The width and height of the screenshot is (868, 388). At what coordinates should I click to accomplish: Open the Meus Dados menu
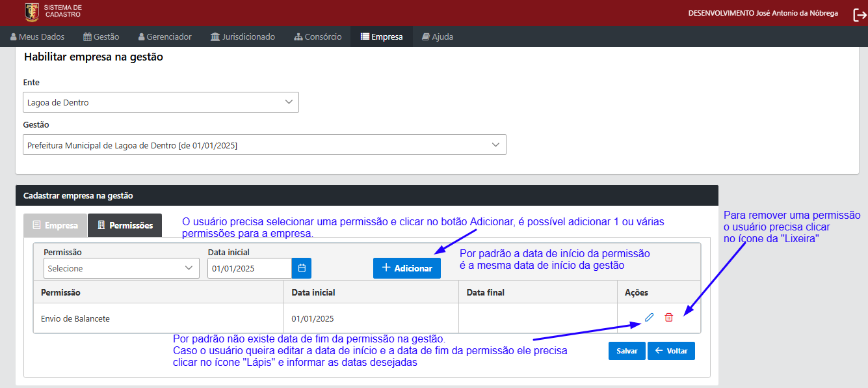pos(37,36)
